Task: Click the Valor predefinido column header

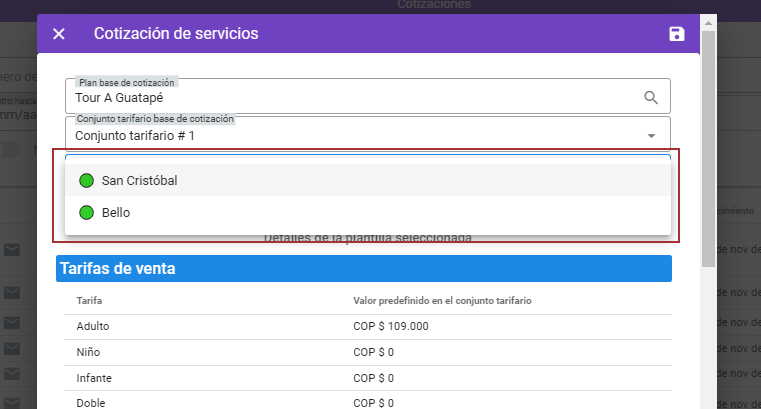Action: click(441, 301)
